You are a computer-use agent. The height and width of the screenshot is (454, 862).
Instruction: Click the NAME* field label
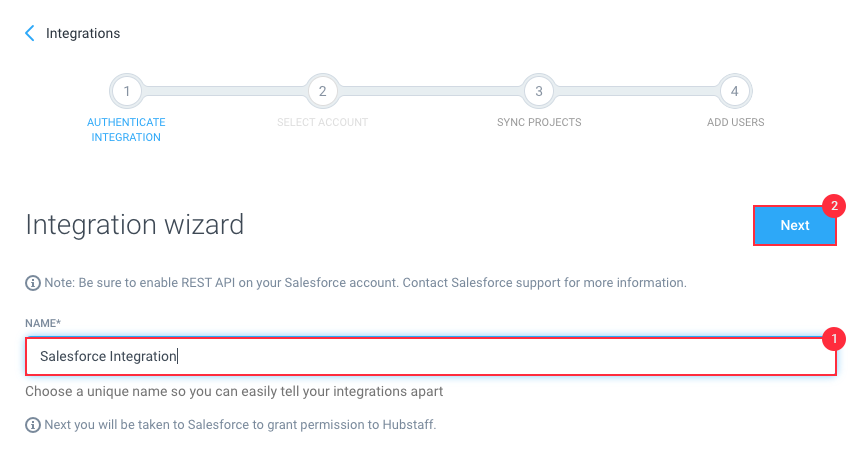(x=43, y=323)
